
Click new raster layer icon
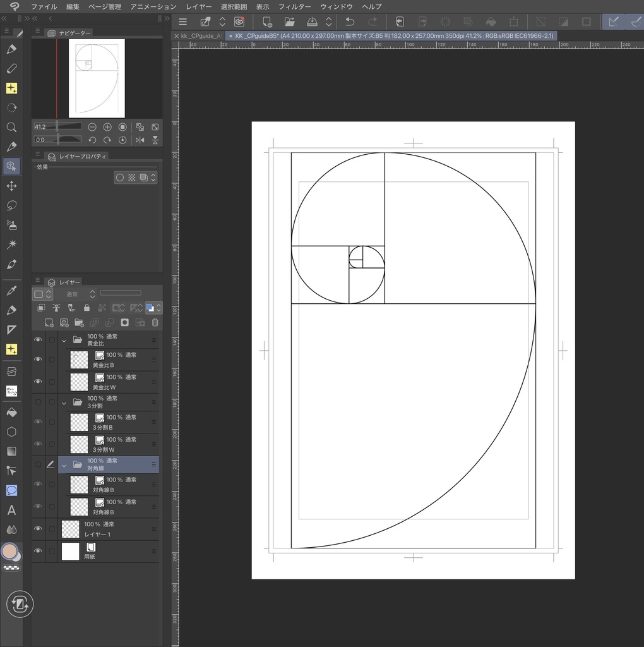pyautogui.click(x=49, y=323)
